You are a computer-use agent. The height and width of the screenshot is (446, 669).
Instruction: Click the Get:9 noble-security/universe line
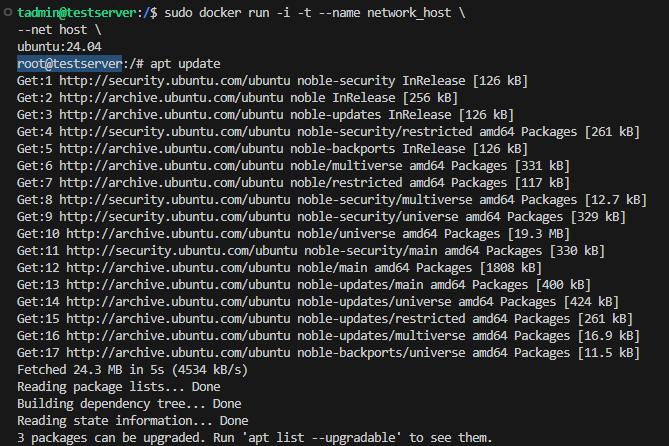point(321,217)
